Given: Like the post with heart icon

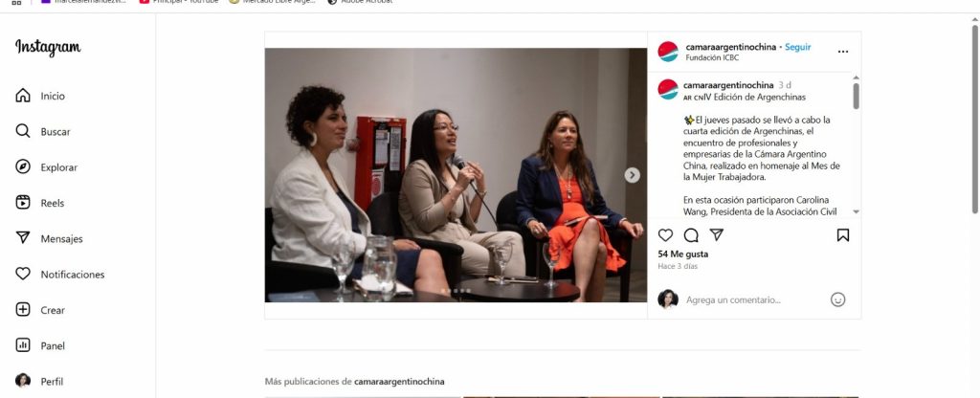Looking at the screenshot, I should (x=666, y=235).
